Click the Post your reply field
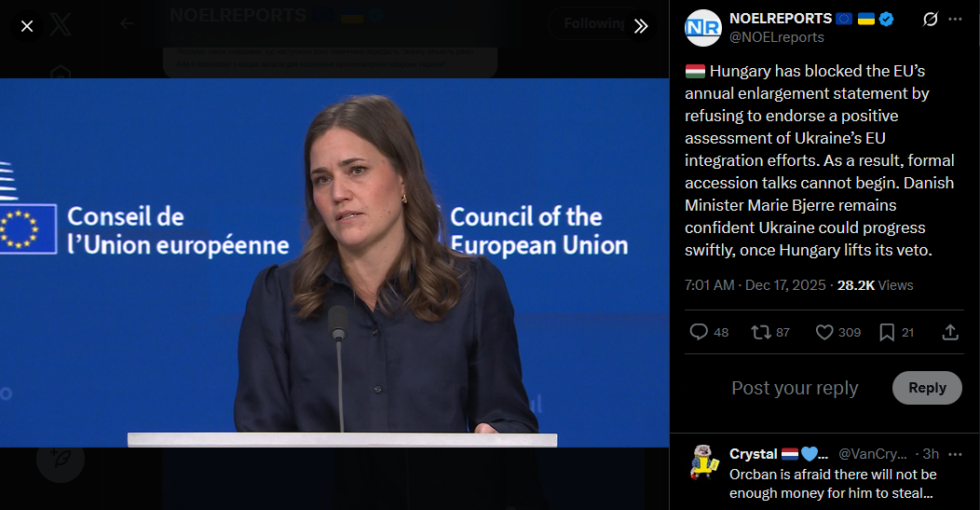The image size is (980, 510). pos(795,388)
